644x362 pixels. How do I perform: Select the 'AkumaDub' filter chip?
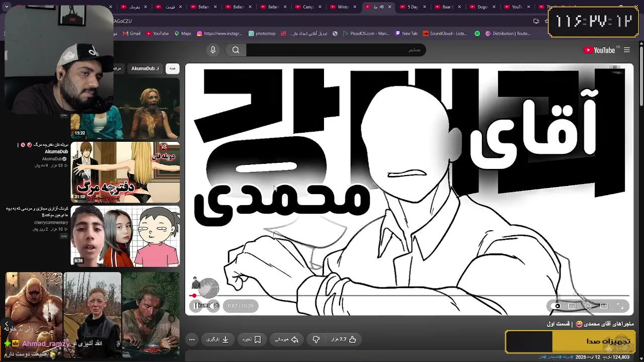tap(145, 68)
